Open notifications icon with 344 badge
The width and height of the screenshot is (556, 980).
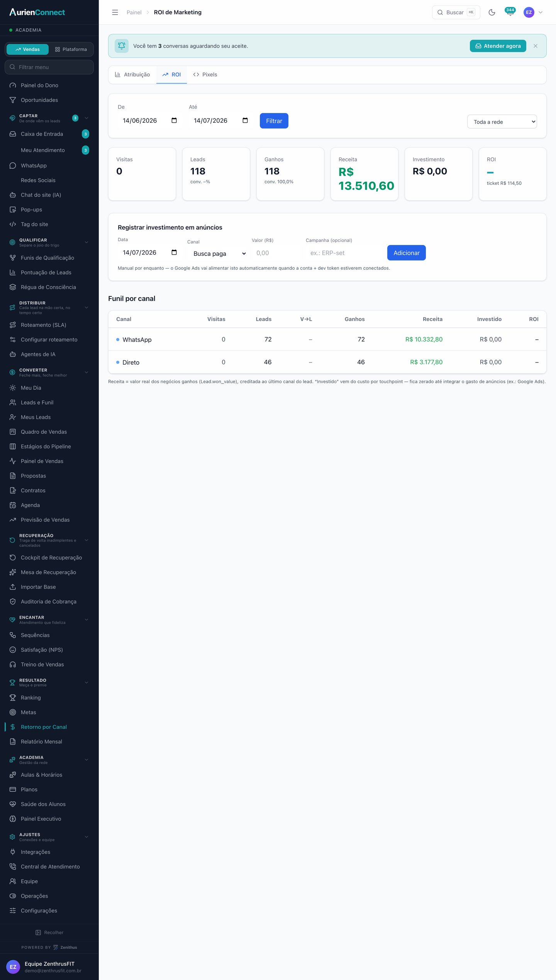coord(510,12)
